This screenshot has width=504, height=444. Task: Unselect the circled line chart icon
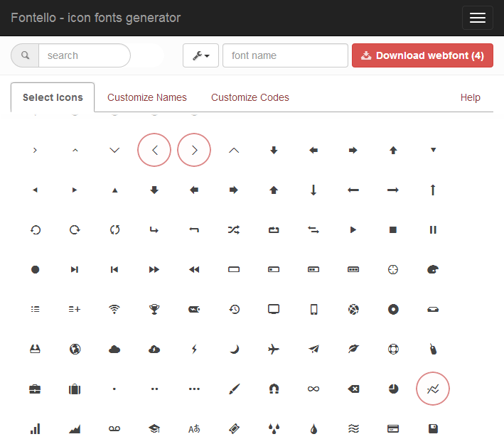(433, 389)
